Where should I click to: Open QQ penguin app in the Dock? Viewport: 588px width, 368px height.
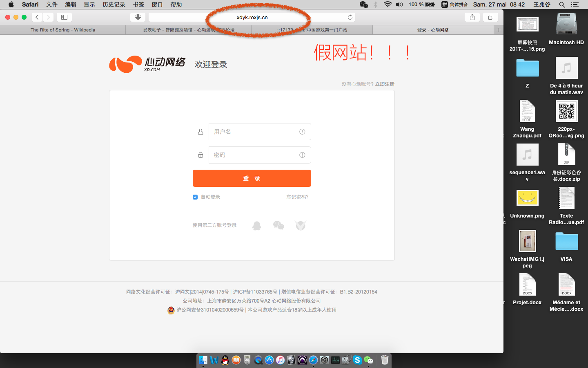[x=225, y=360]
